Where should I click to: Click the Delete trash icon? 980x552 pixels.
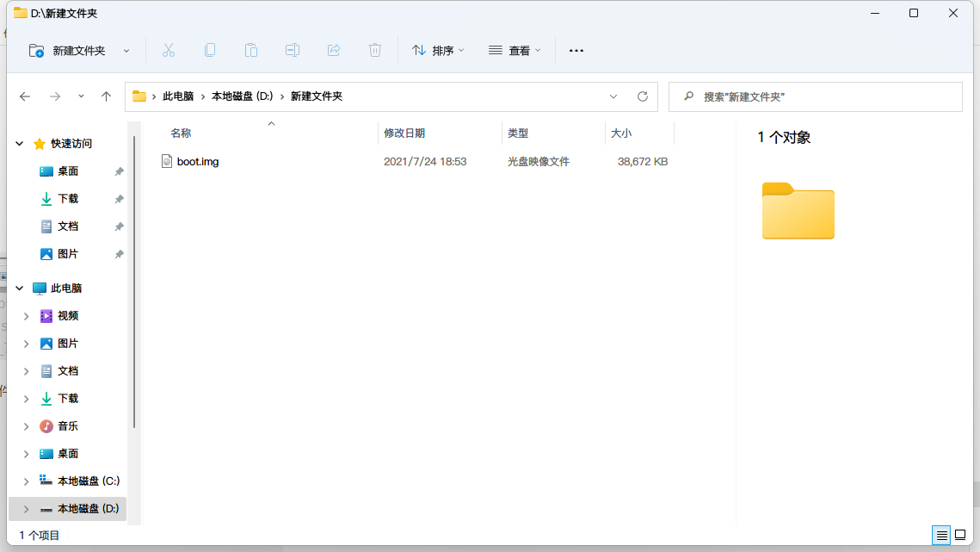[375, 51]
